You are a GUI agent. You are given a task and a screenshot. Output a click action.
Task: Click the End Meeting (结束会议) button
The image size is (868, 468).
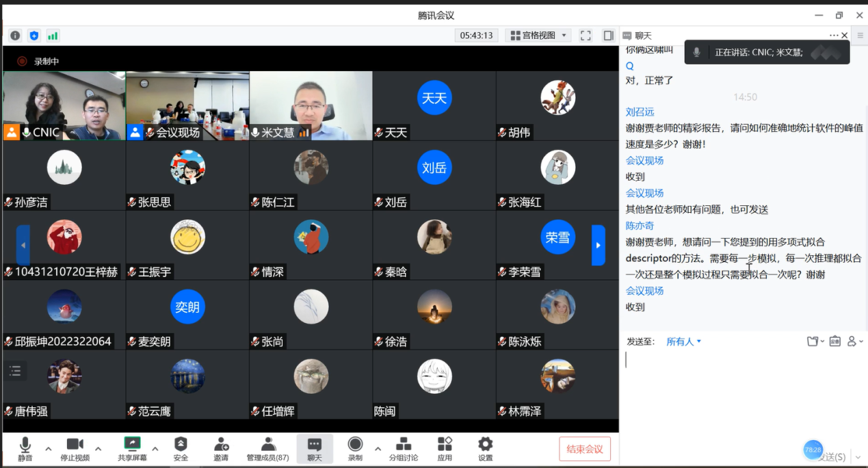(x=584, y=449)
